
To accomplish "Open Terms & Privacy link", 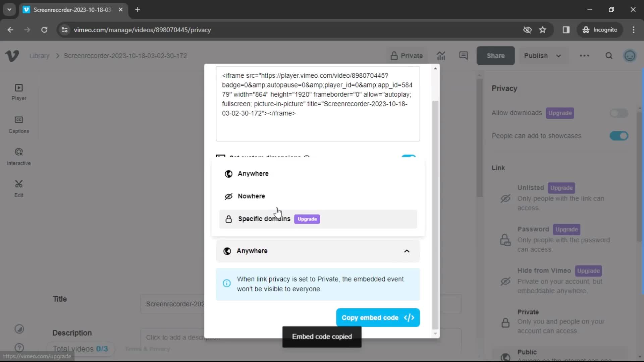I will (148, 349).
